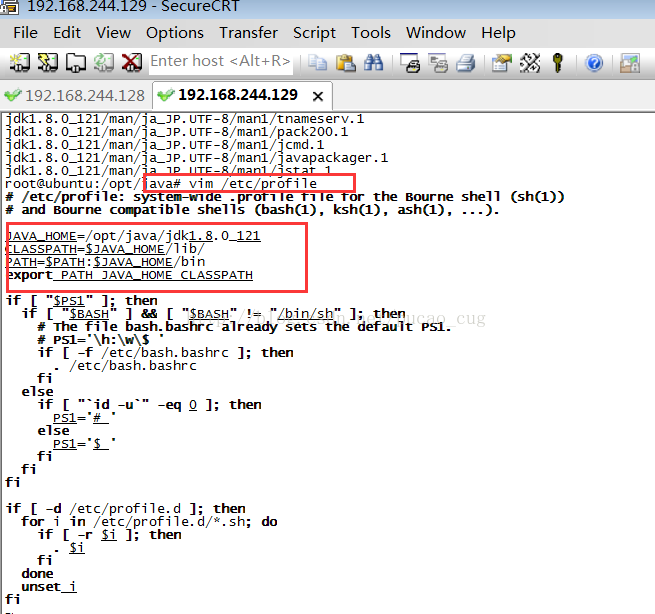This screenshot has height=614, width=655.
Task: Click the Reconnect session icon
Action: click(103, 63)
